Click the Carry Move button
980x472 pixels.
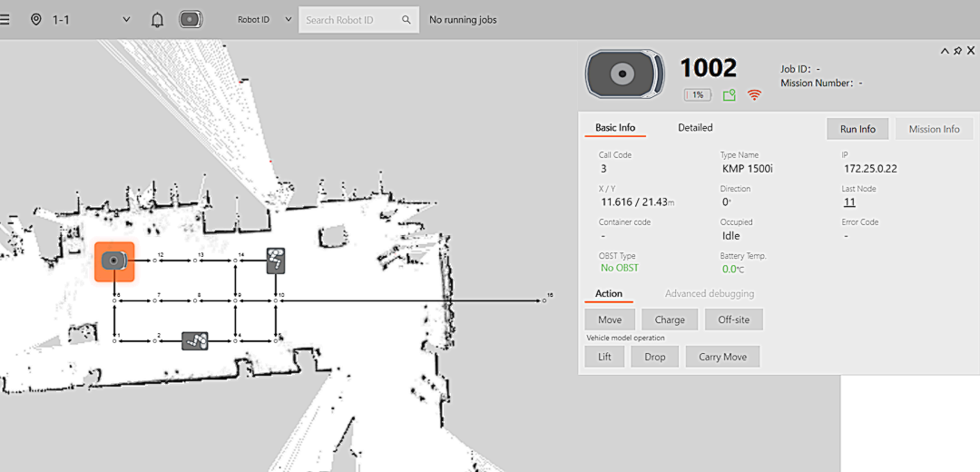pyautogui.click(x=722, y=357)
